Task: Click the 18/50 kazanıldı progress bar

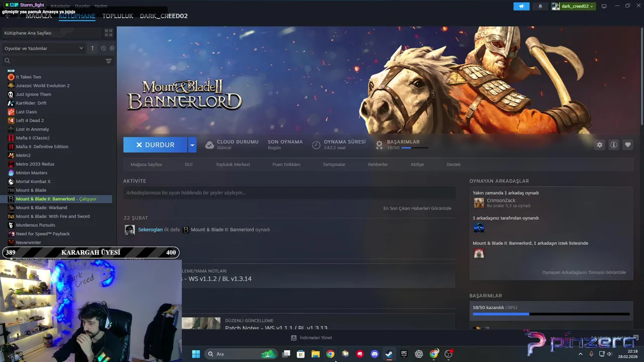Action: click(551, 314)
